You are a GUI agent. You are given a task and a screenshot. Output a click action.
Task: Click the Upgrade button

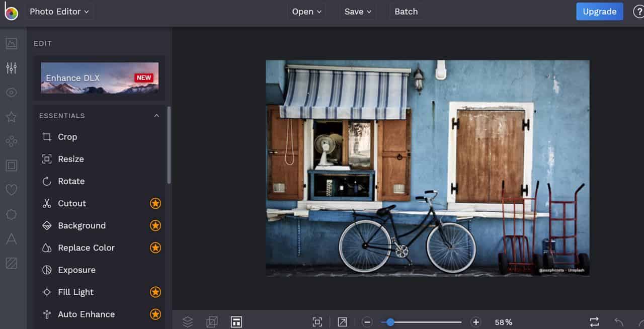point(599,12)
